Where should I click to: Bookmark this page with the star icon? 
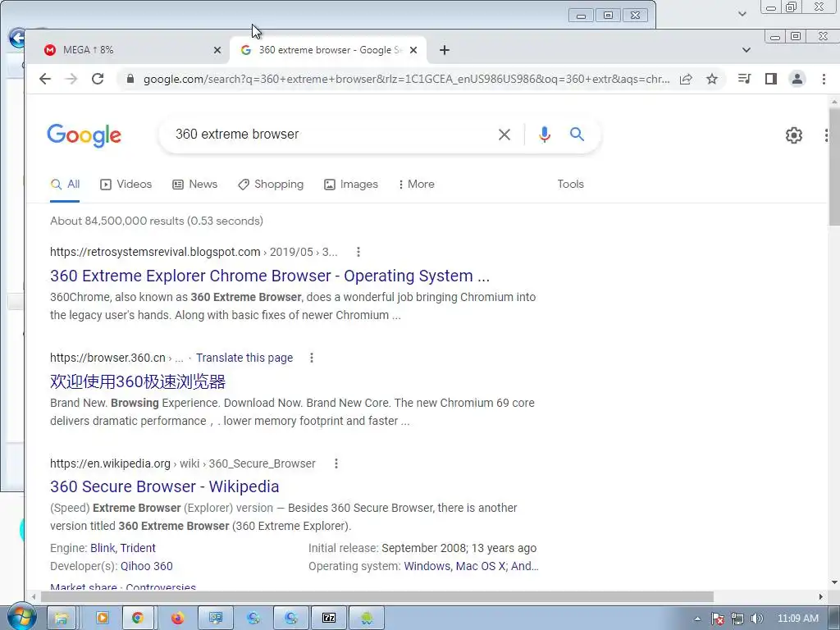(711, 80)
